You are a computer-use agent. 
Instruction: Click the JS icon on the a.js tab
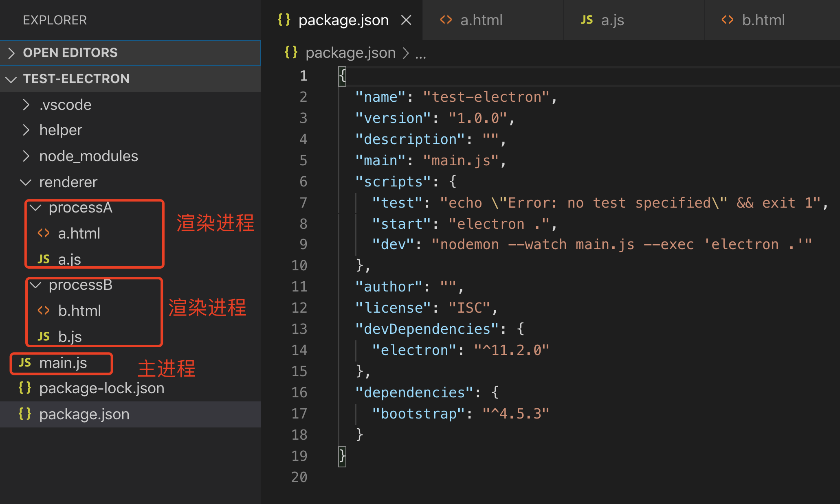[587, 20]
